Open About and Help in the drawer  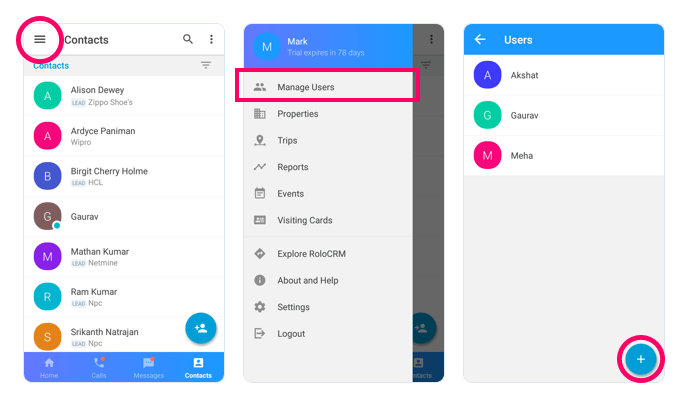(328, 281)
